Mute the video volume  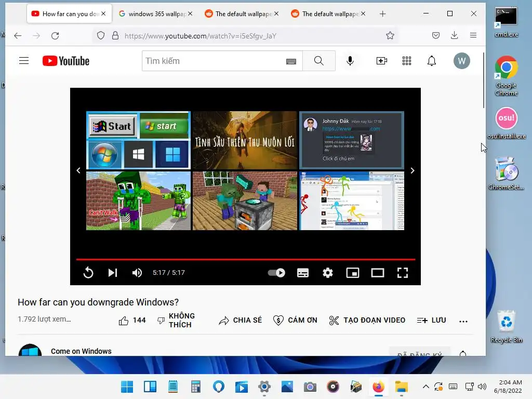[x=137, y=273]
